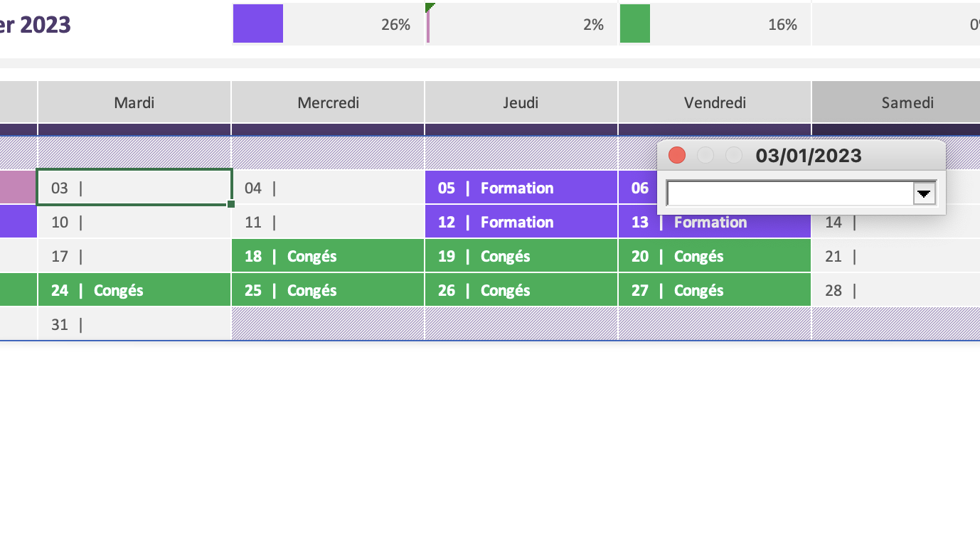This screenshot has width=980, height=549.
Task: Select the Mardi column header
Action: pyautogui.click(x=134, y=102)
